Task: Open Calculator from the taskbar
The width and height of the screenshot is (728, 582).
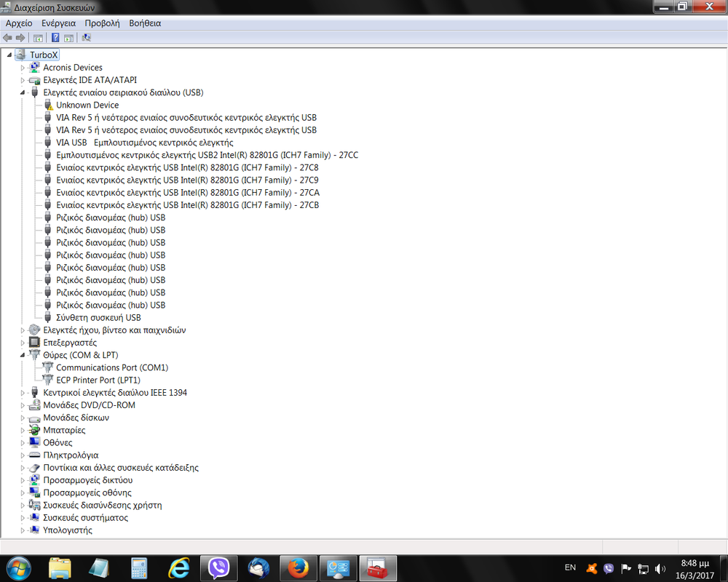Action: coord(139,567)
